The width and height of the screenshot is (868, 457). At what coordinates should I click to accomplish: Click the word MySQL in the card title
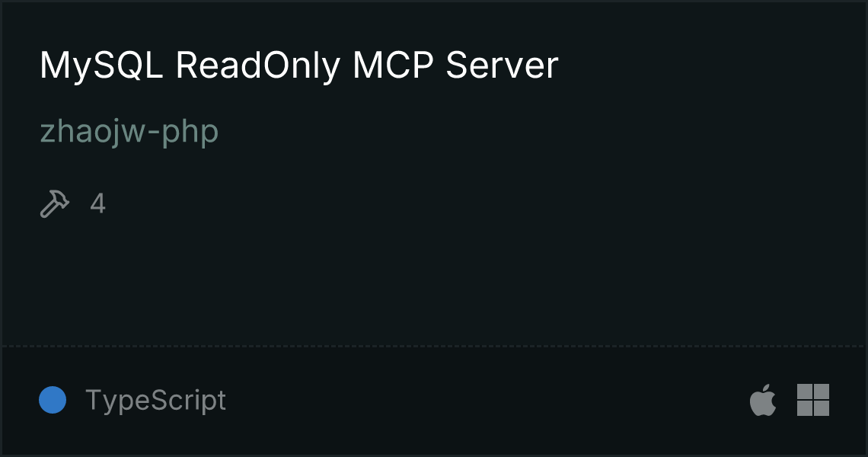tap(101, 66)
